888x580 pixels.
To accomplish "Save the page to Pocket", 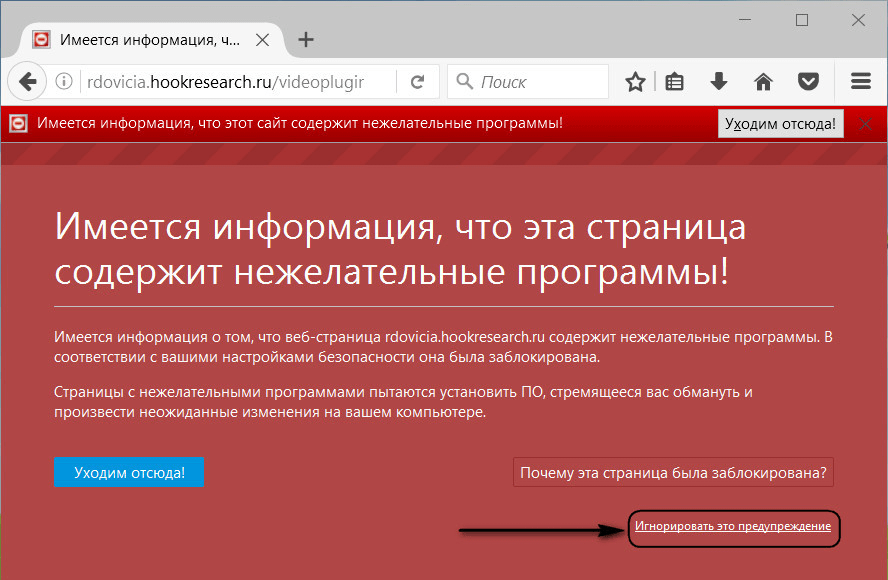I will click(808, 81).
